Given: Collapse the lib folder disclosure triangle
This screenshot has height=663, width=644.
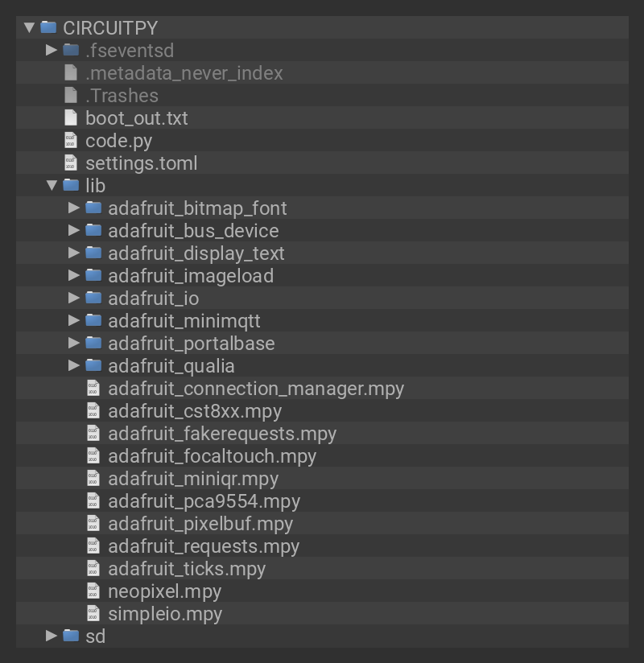Looking at the screenshot, I should point(52,185).
